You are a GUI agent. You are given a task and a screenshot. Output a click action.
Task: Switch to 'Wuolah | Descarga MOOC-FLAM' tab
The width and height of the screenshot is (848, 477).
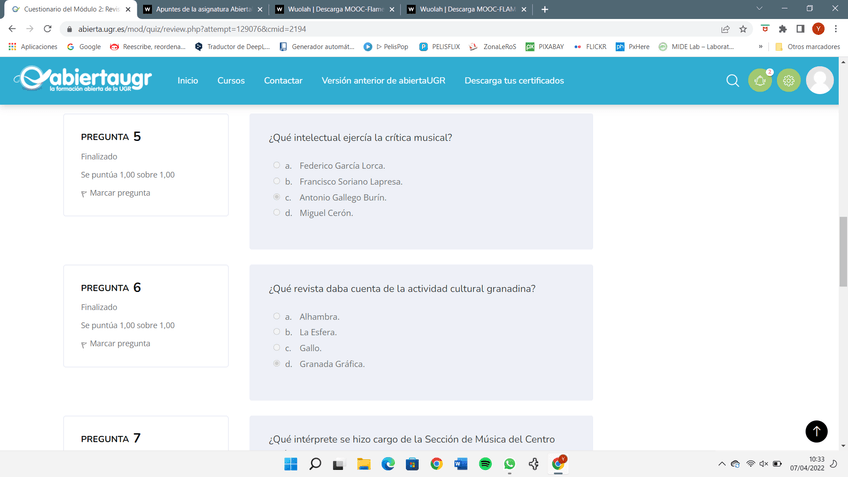coord(466,9)
